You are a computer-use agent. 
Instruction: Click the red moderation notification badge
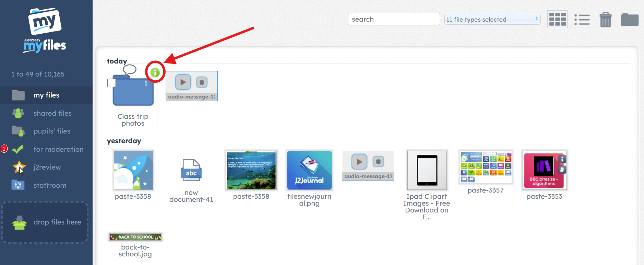click(4, 149)
